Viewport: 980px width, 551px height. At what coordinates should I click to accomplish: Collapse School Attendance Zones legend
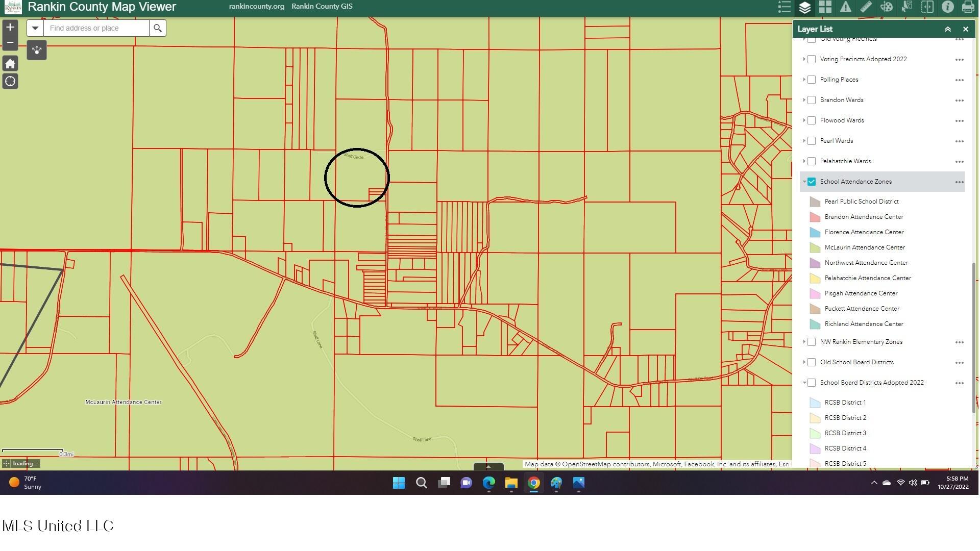click(x=804, y=182)
